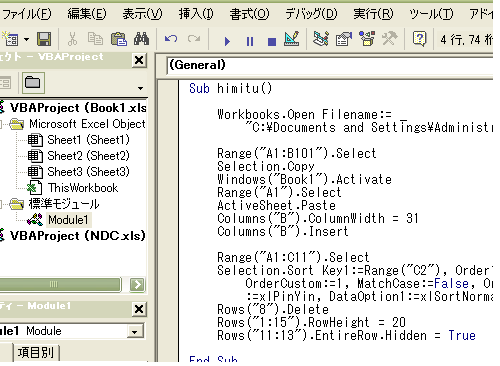Open the (General) object dropdown
Image resolution: width=500 pixels, height=366 pixels.
329,65
